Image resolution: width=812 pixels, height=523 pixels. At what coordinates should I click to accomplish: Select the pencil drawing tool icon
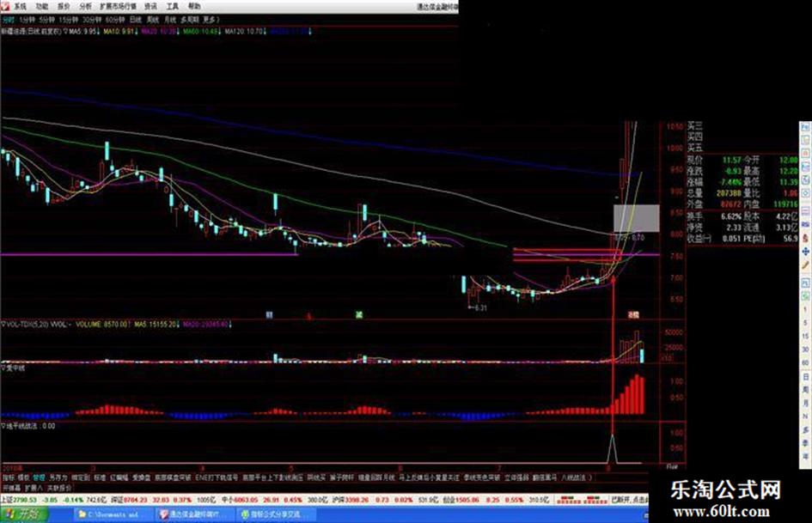[805, 265]
